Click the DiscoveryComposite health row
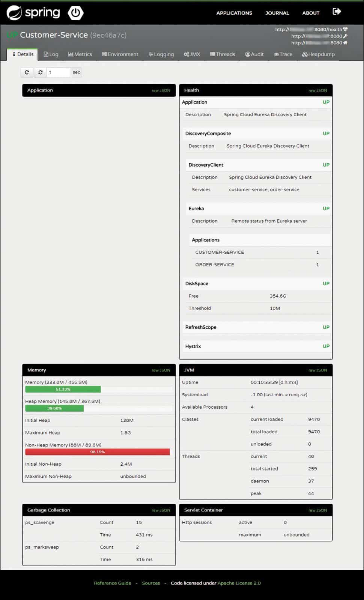 click(x=257, y=134)
